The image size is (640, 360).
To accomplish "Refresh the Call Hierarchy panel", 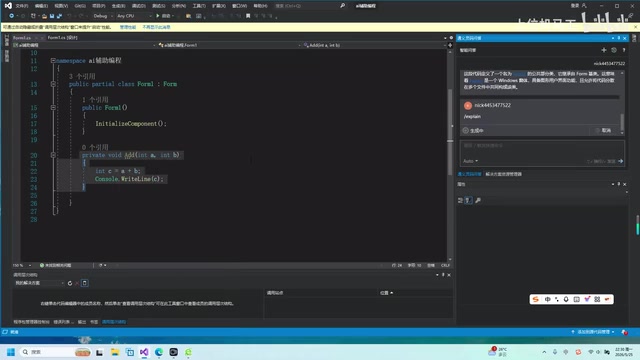I will (x=70, y=283).
